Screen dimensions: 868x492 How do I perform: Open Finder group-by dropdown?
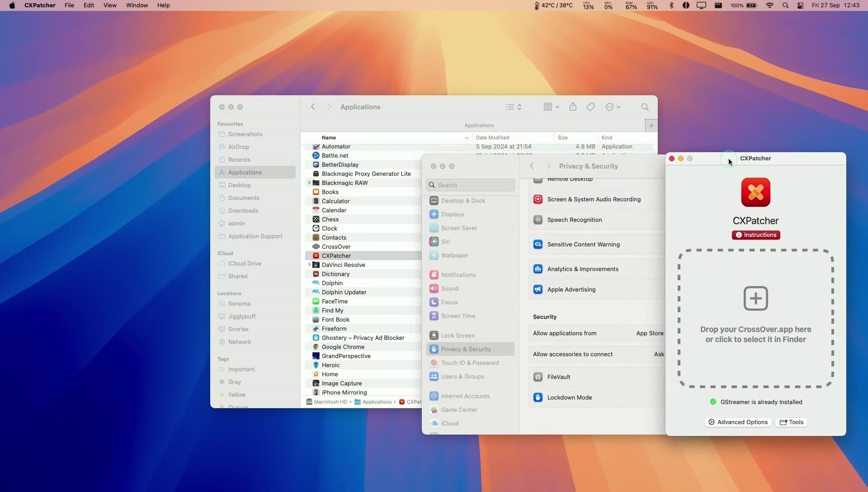click(551, 107)
